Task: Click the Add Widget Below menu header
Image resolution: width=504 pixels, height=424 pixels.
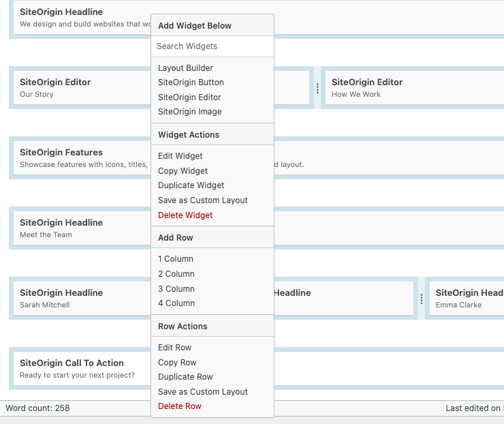Action: pyautogui.click(x=212, y=25)
